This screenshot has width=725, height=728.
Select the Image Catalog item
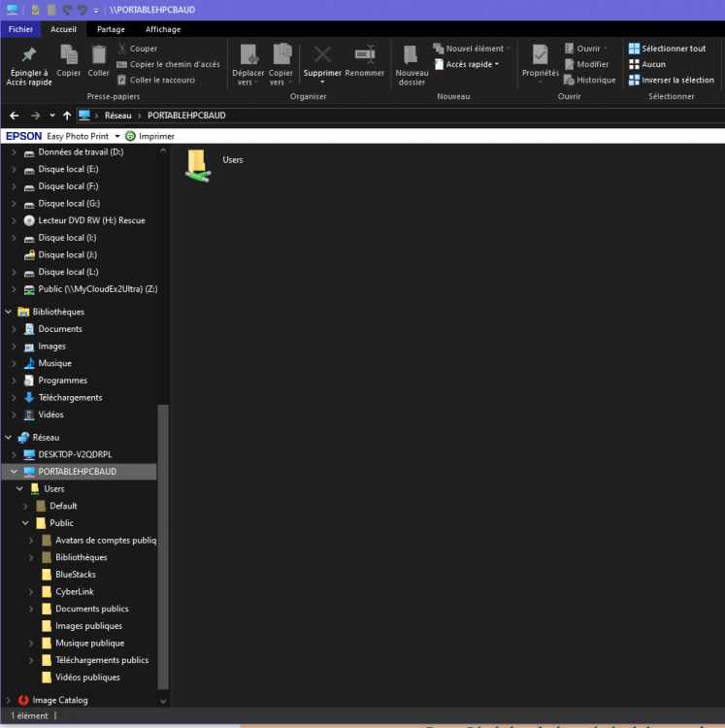click(x=60, y=701)
